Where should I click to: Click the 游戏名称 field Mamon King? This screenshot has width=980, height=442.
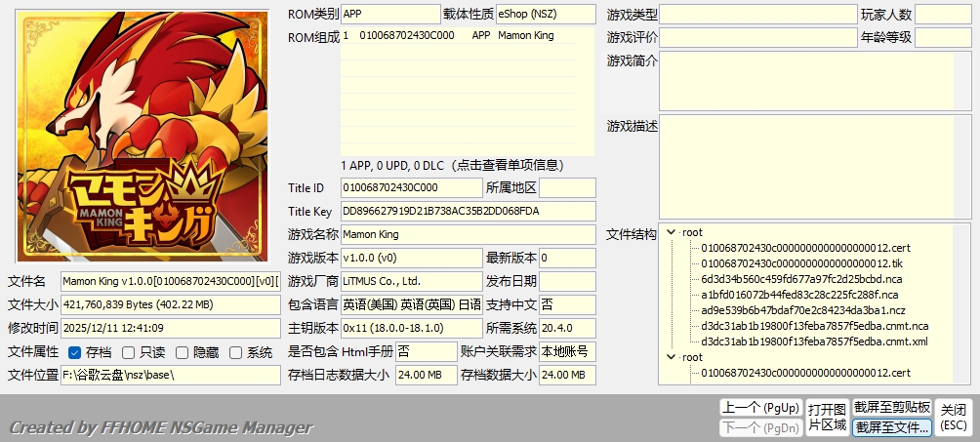click(x=469, y=234)
